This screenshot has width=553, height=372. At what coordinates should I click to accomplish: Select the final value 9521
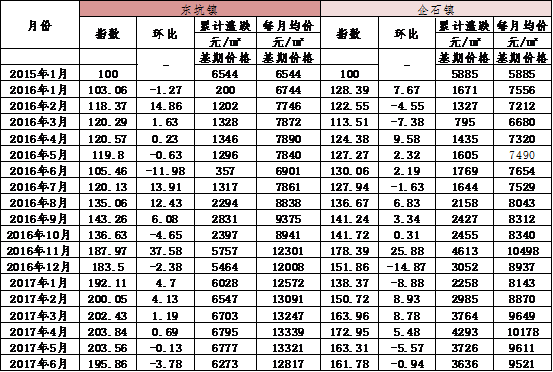(x=522, y=364)
